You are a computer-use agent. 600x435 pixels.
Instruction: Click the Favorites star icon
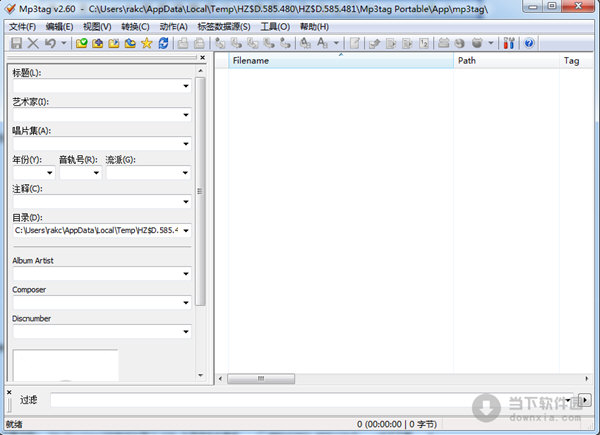pyautogui.click(x=147, y=43)
